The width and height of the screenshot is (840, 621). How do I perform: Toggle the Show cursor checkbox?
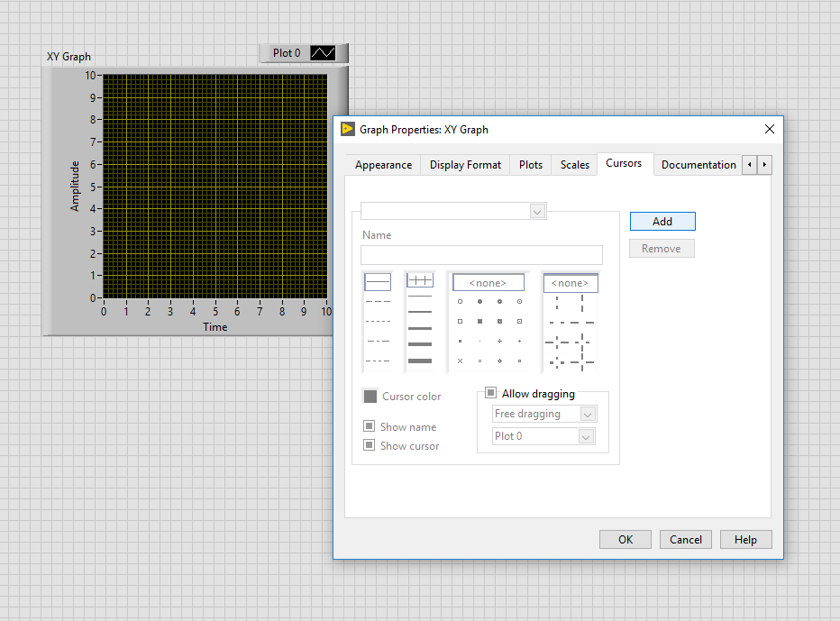click(x=370, y=445)
